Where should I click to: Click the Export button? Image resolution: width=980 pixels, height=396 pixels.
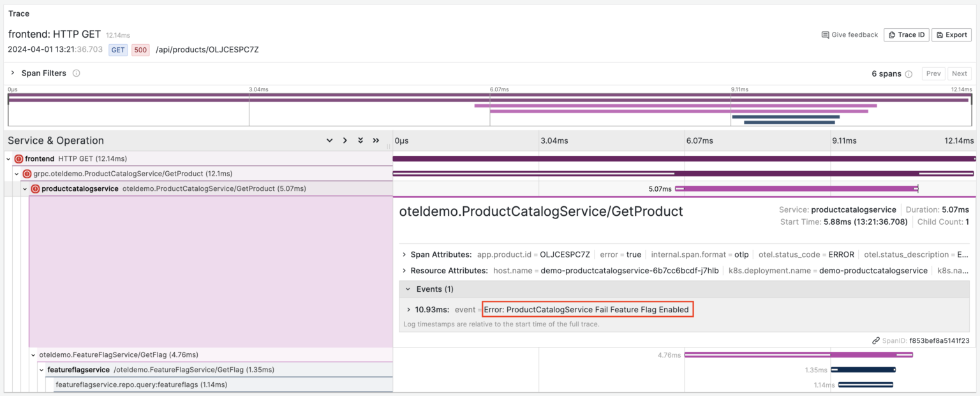click(x=951, y=35)
